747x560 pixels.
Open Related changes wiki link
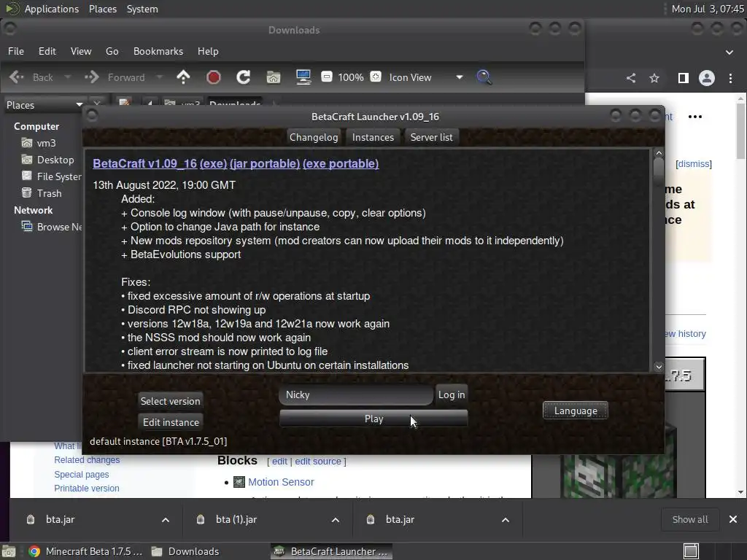click(87, 460)
